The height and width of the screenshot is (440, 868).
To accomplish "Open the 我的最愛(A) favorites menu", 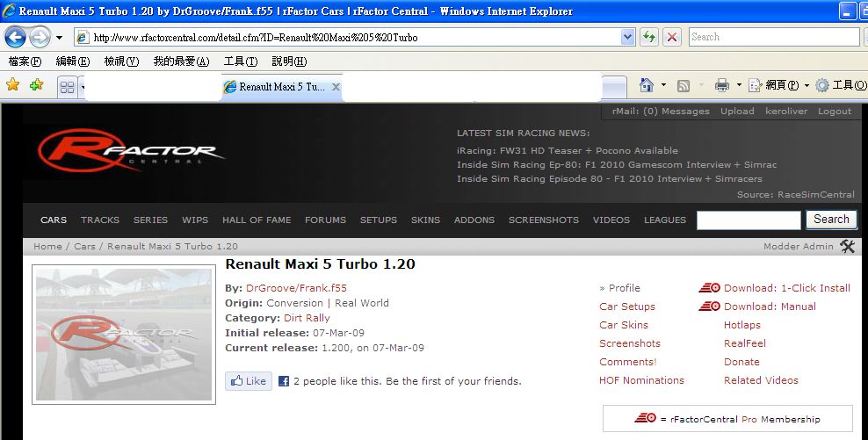I will (x=181, y=61).
